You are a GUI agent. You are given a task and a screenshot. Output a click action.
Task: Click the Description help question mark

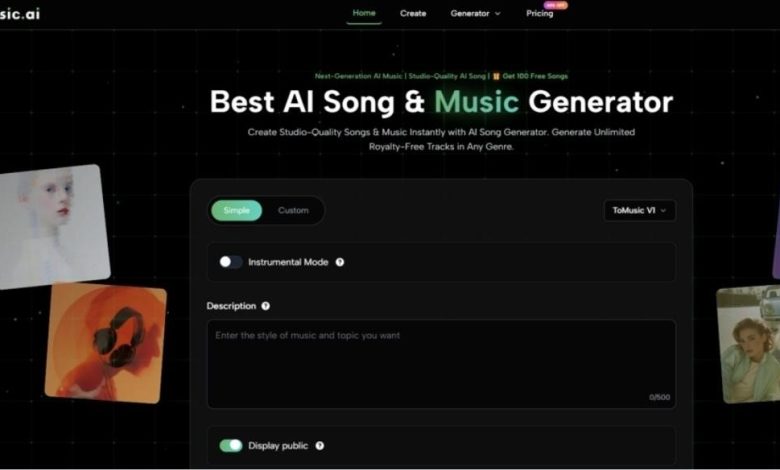266,306
